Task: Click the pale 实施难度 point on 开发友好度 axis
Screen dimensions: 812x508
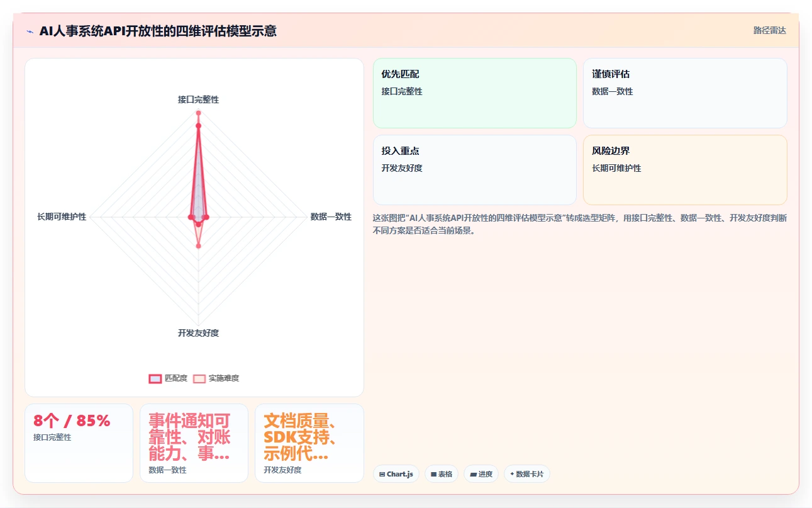Action: point(198,246)
